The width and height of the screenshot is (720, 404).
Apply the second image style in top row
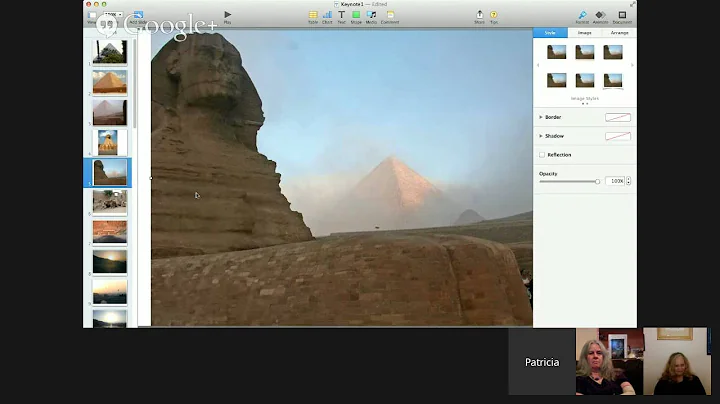point(585,52)
